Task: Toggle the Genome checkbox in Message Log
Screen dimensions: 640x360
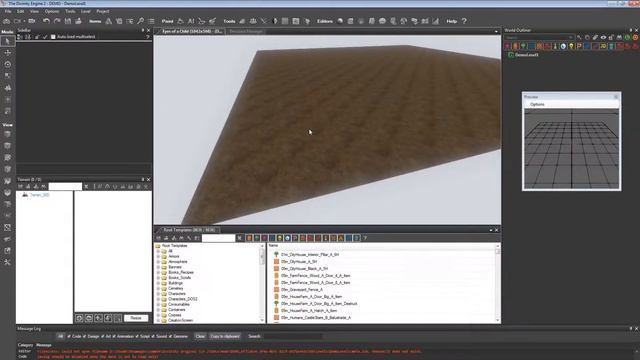Action: click(x=170, y=336)
